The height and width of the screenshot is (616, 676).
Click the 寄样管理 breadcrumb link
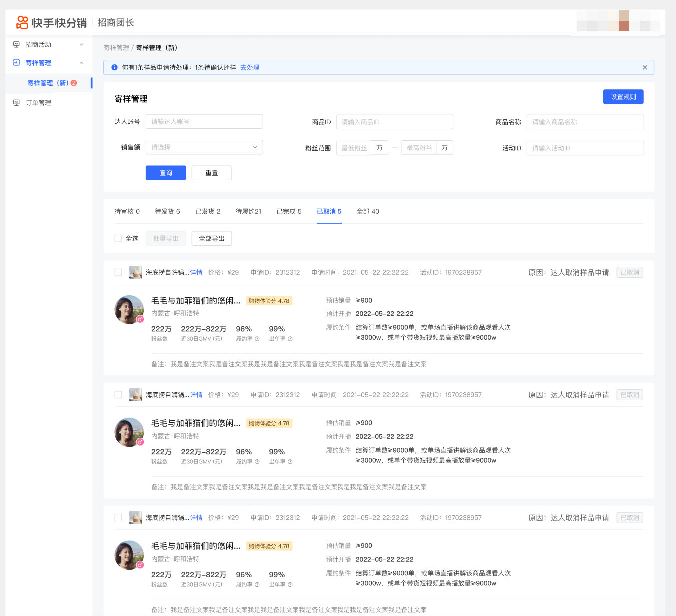pyautogui.click(x=116, y=48)
